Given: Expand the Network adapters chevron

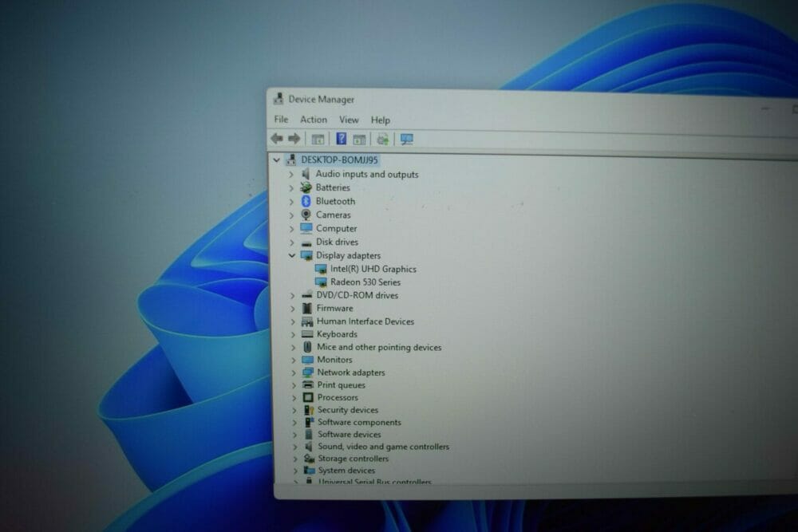Looking at the screenshot, I should coord(293,372).
